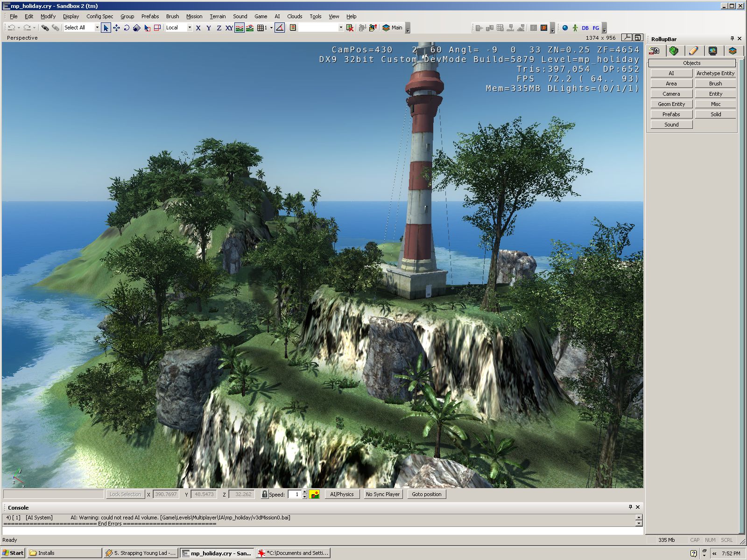Toggle Angle Snap ruler button

click(279, 28)
